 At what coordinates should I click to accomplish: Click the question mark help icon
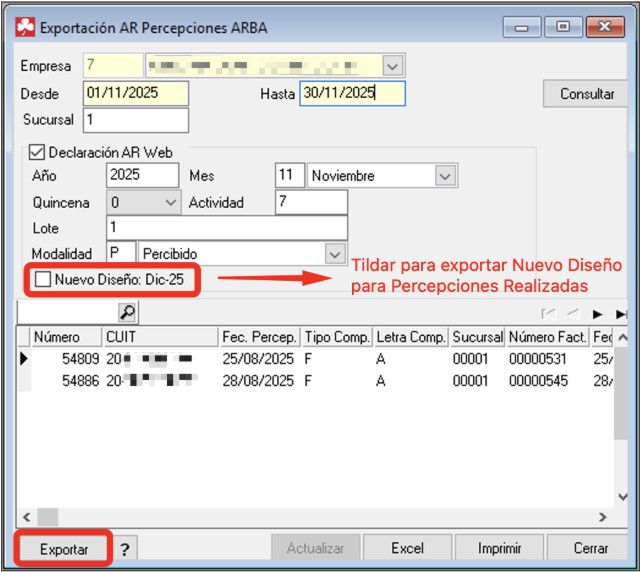coord(125,549)
